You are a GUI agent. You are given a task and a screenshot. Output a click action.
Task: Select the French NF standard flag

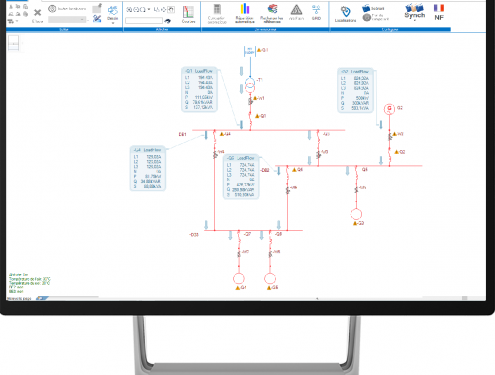click(439, 8)
